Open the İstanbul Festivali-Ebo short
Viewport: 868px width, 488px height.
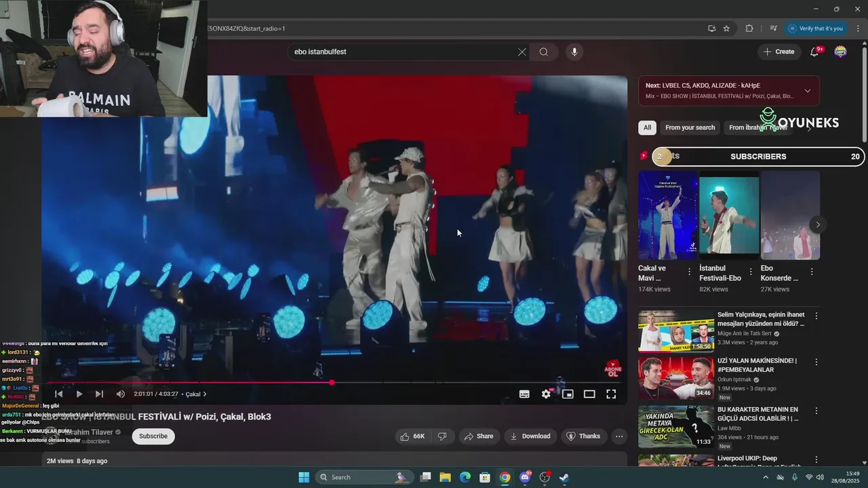tap(729, 216)
